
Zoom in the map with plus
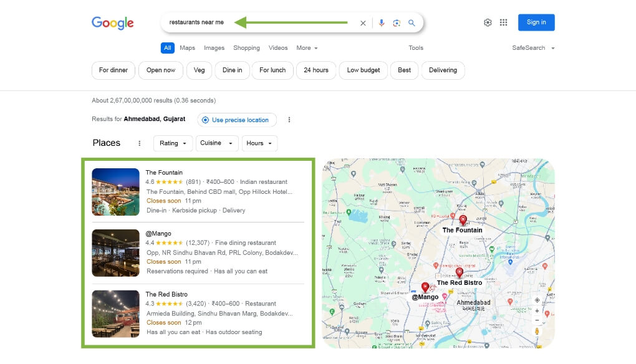(537, 311)
